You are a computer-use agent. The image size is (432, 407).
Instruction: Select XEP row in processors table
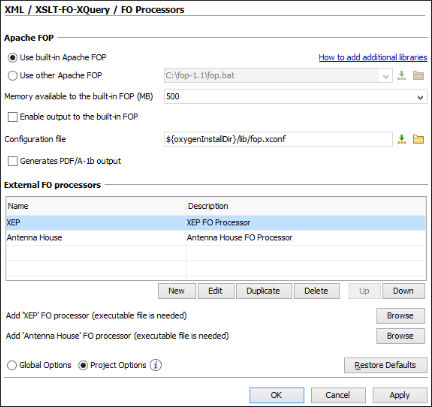coord(216,222)
